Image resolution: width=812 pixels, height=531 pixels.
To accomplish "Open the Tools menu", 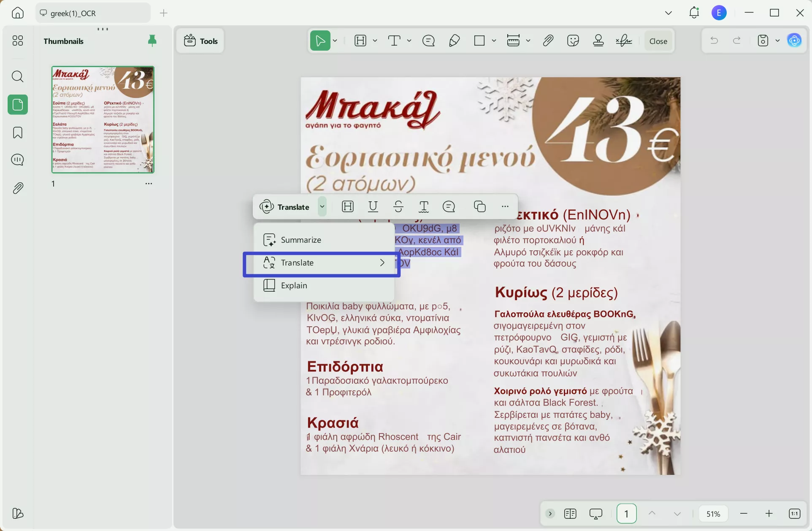I will coord(200,41).
